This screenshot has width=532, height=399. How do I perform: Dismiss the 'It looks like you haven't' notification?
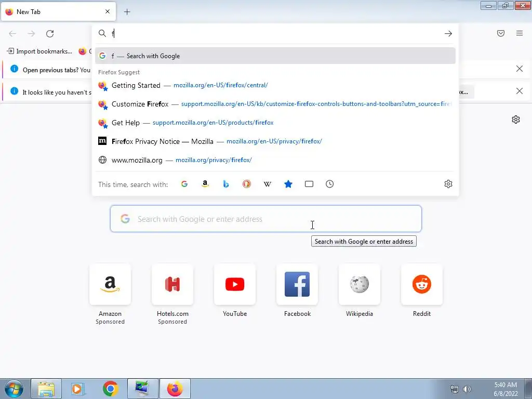tap(520, 91)
